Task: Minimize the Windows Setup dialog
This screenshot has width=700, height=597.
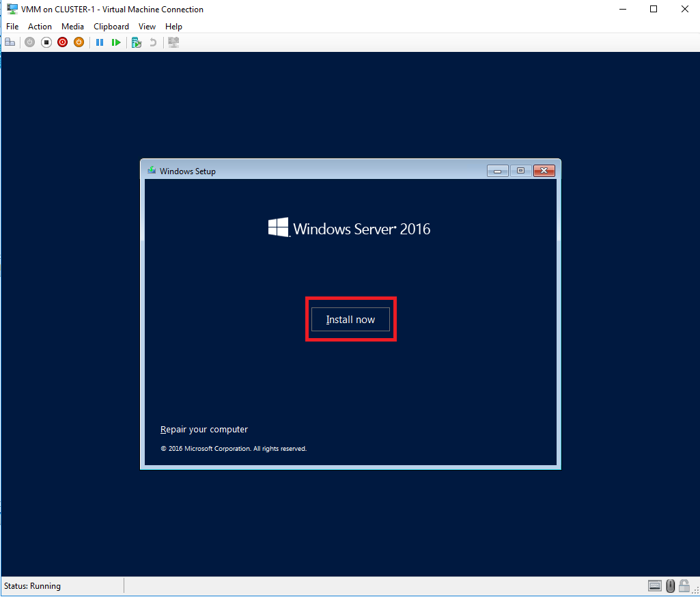Action: point(497,171)
